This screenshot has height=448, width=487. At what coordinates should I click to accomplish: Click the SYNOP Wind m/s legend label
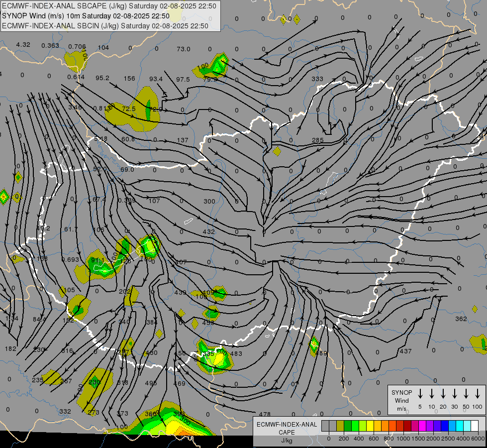click(401, 400)
